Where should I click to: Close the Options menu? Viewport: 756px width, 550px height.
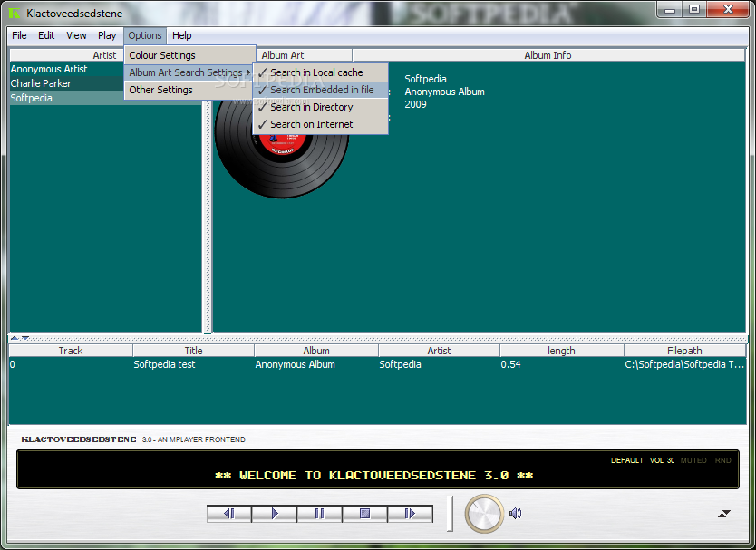point(145,35)
